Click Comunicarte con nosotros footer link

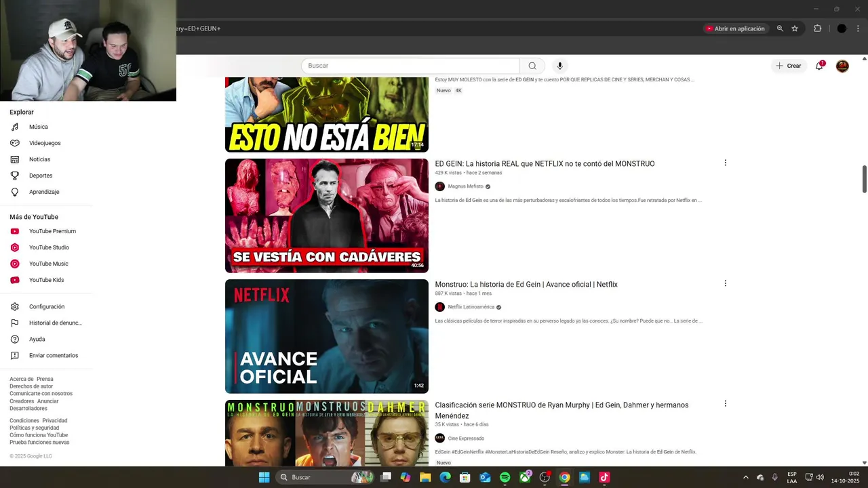(x=41, y=394)
